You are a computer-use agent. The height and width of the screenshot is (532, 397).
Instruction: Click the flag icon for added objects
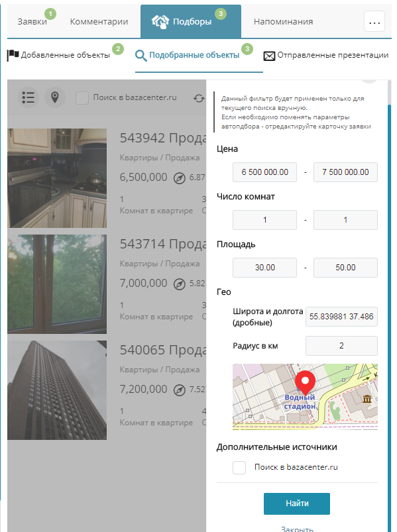pyautogui.click(x=13, y=55)
